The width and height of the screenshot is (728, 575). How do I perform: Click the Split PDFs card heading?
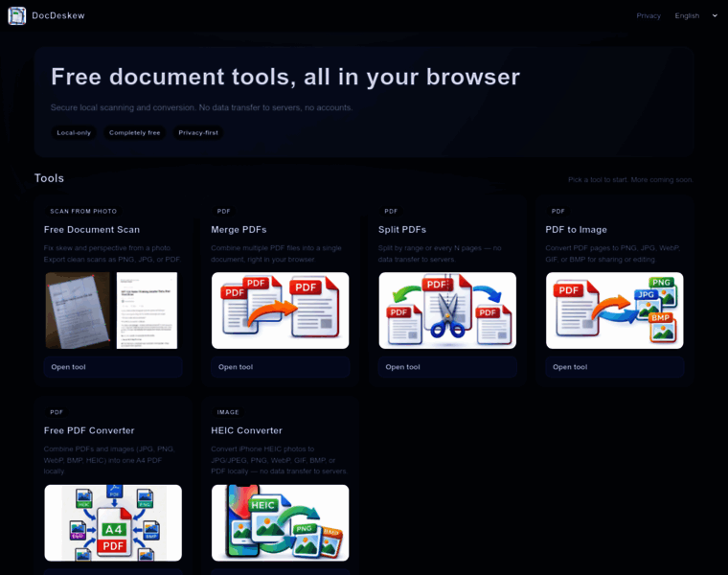coord(402,229)
